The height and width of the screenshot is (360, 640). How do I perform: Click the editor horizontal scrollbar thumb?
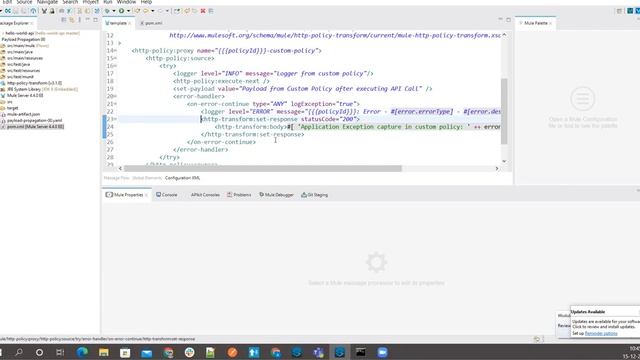(x=263, y=168)
